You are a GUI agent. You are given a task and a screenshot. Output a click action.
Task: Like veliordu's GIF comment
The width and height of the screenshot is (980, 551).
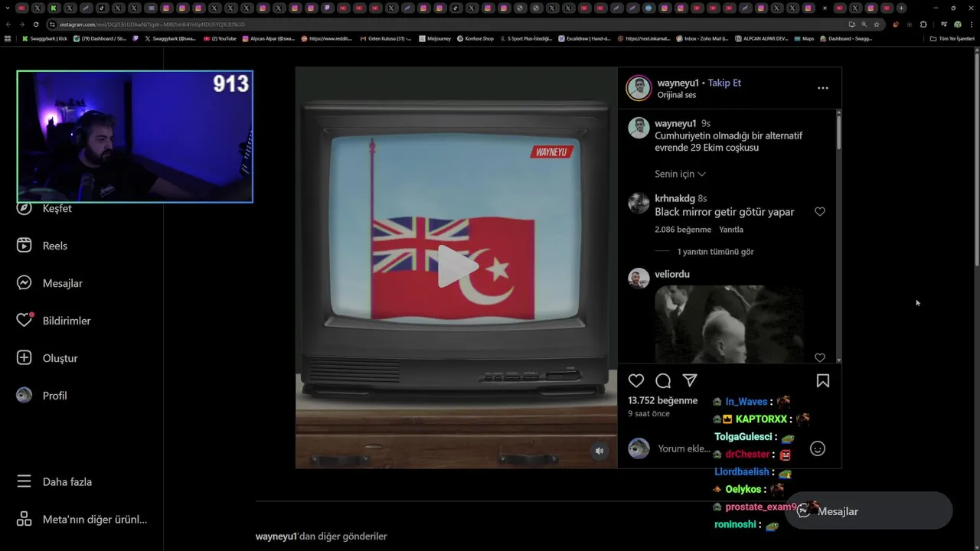(820, 357)
